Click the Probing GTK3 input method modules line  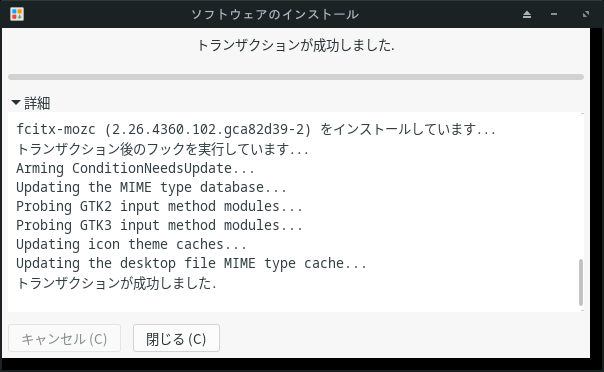[x=159, y=226]
